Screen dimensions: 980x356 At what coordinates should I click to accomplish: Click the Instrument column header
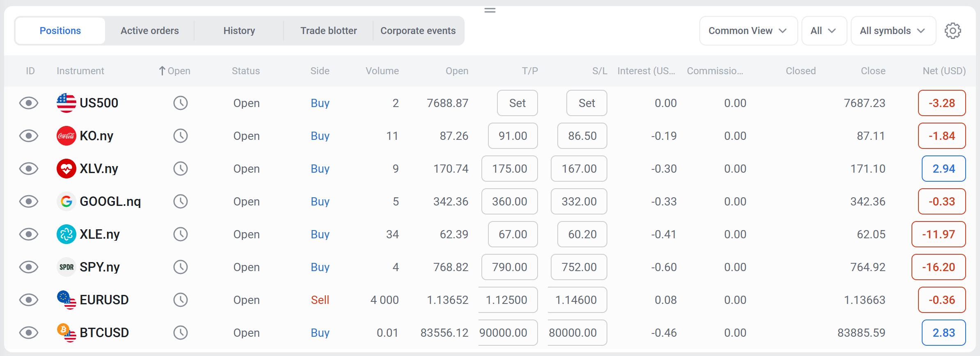[80, 71]
